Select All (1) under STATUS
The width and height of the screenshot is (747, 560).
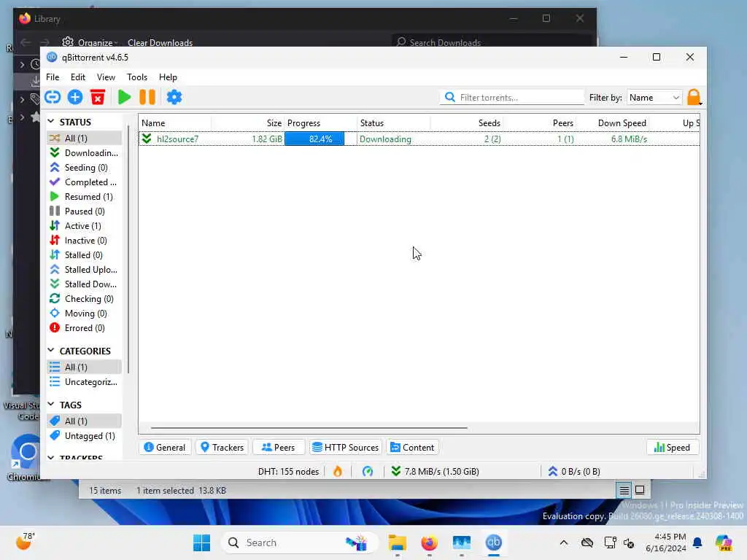[84, 138]
